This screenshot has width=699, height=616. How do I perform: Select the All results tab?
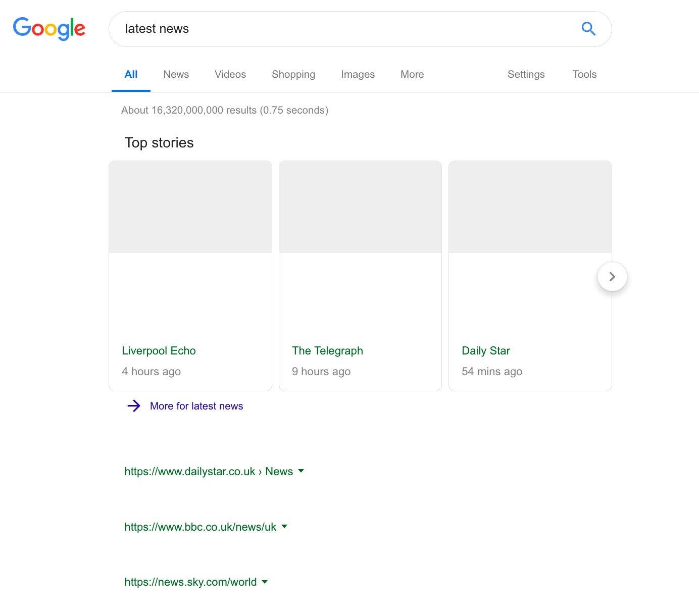tap(131, 74)
